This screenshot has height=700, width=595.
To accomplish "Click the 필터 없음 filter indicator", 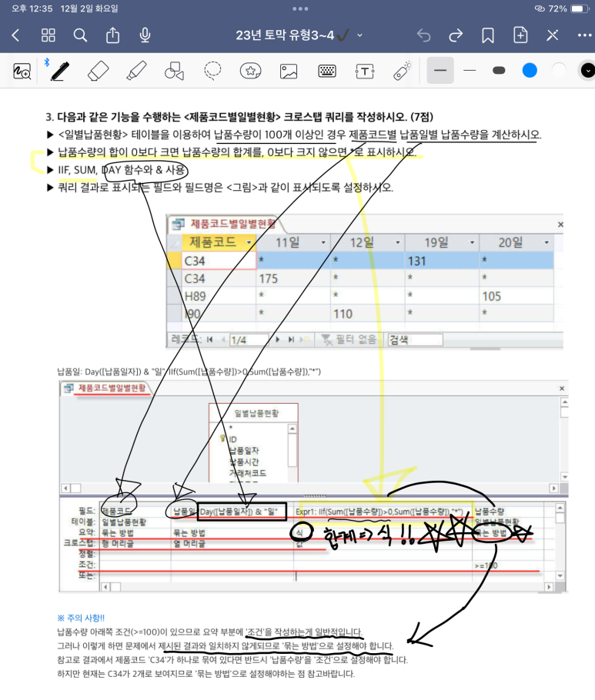I will [349, 340].
